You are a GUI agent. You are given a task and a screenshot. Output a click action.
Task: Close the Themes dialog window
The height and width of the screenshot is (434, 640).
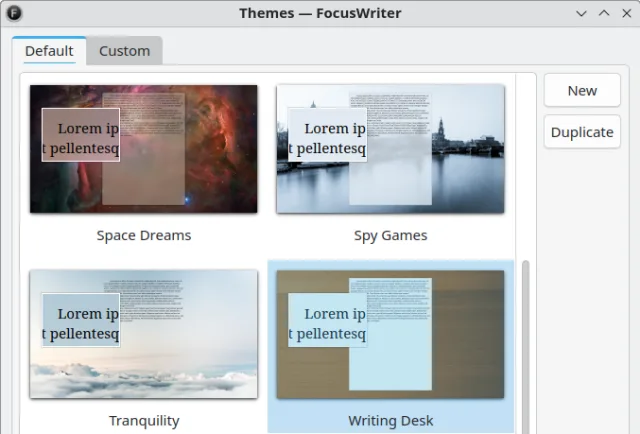pyautogui.click(x=627, y=13)
